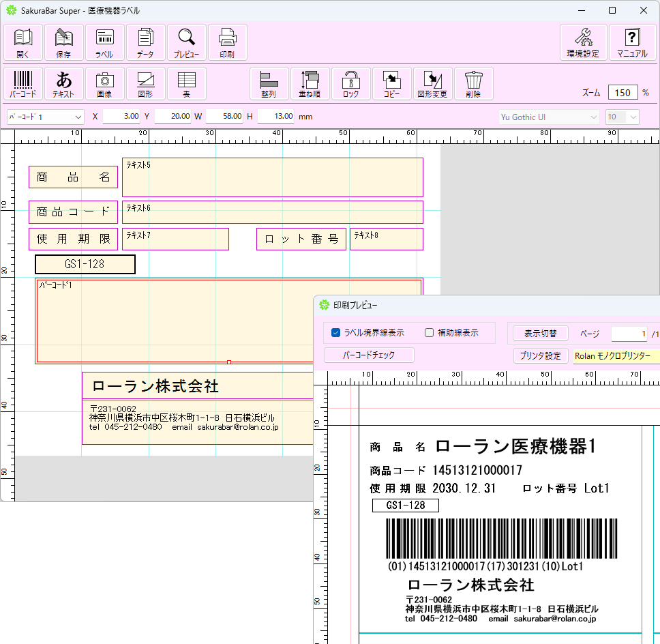This screenshot has height=644, width=660.
Task: Click the ローラン医療機器1 text in print preview
Action: click(515, 446)
